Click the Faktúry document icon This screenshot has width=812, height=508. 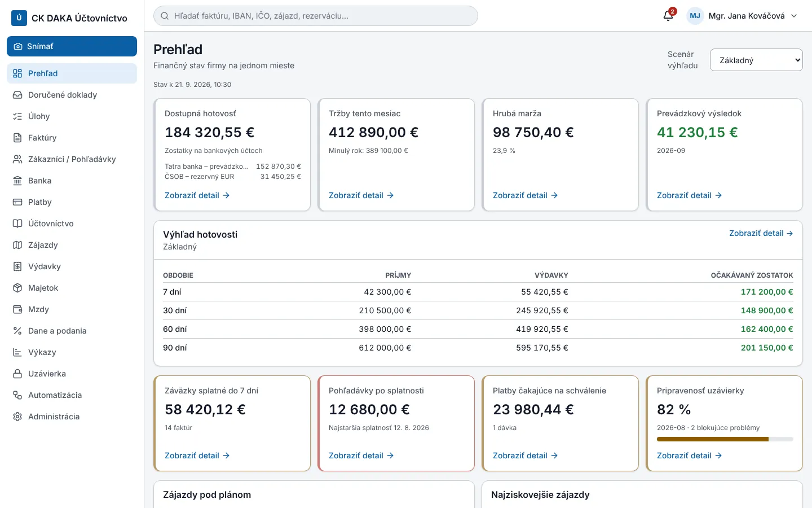click(17, 138)
